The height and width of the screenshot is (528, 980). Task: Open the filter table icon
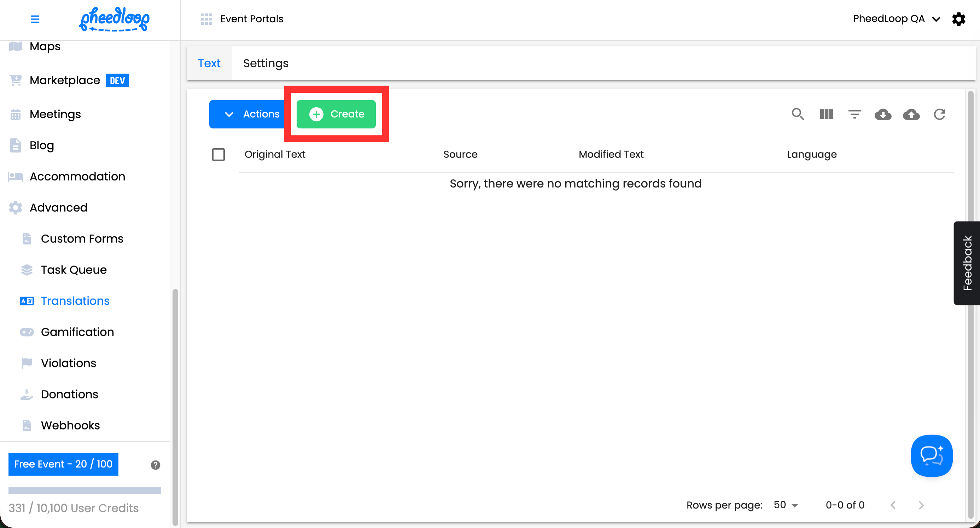tap(854, 114)
